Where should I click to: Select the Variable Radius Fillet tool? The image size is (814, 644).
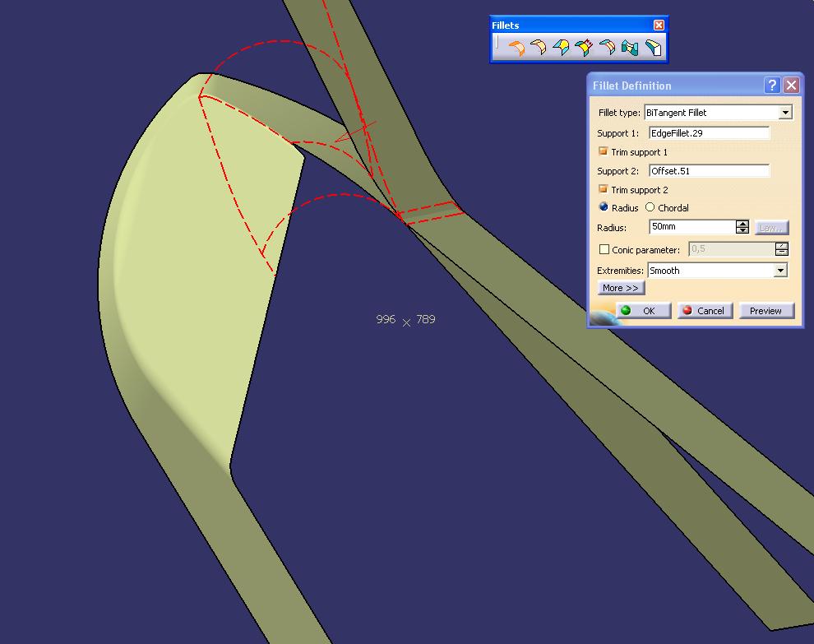click(562, 48)
